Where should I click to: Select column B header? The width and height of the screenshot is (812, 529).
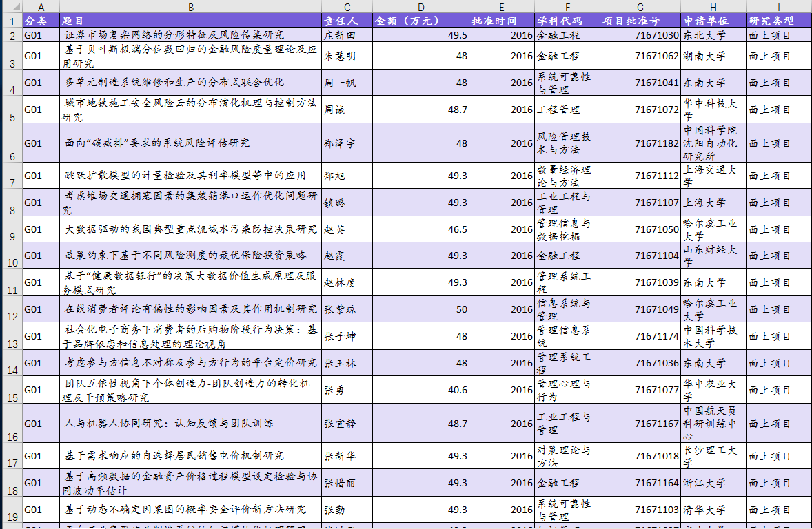pyautogui.click(x=190, y=7)
